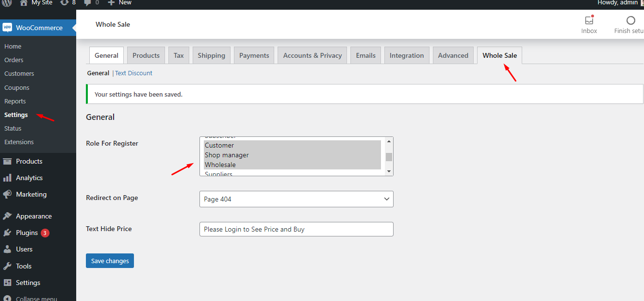644x301 pixels.
Task: Open WooCommerce Extensions page
Action: tap(19, 142)
